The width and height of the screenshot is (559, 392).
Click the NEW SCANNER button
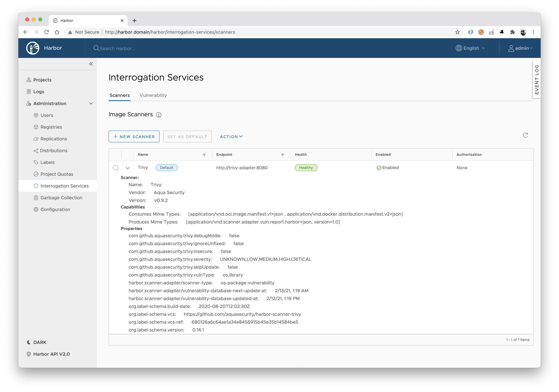tap(134, 136)
